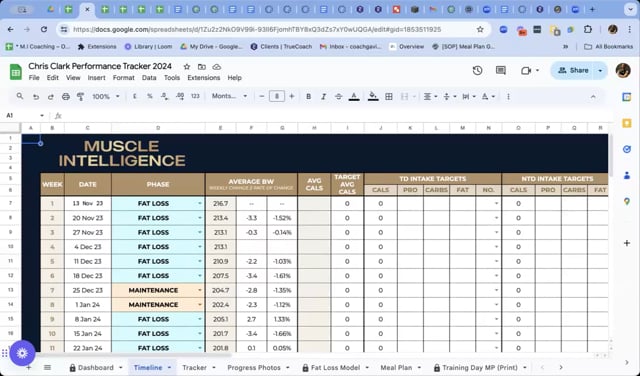Reload the browser page
The height and width of the screenshot is (376, 640).
[44, 29]
